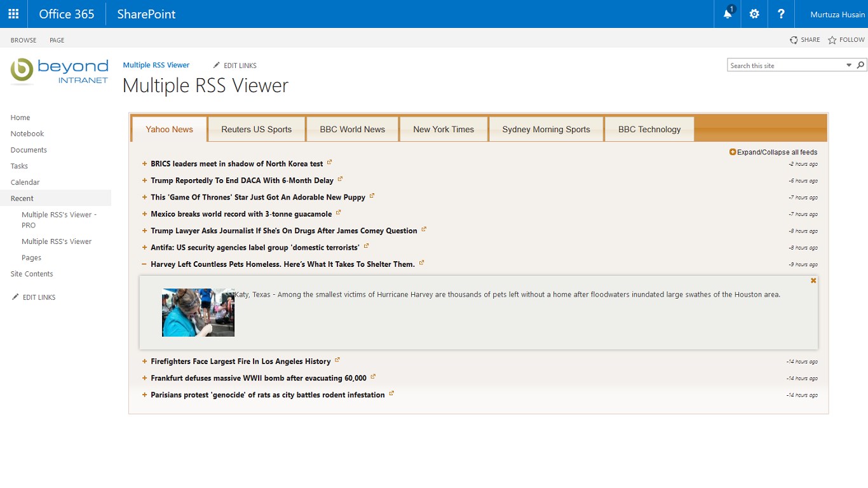Open the search scope dropdown arrow
The width and height of the screenshot is (868, 488).
point(848,65)
